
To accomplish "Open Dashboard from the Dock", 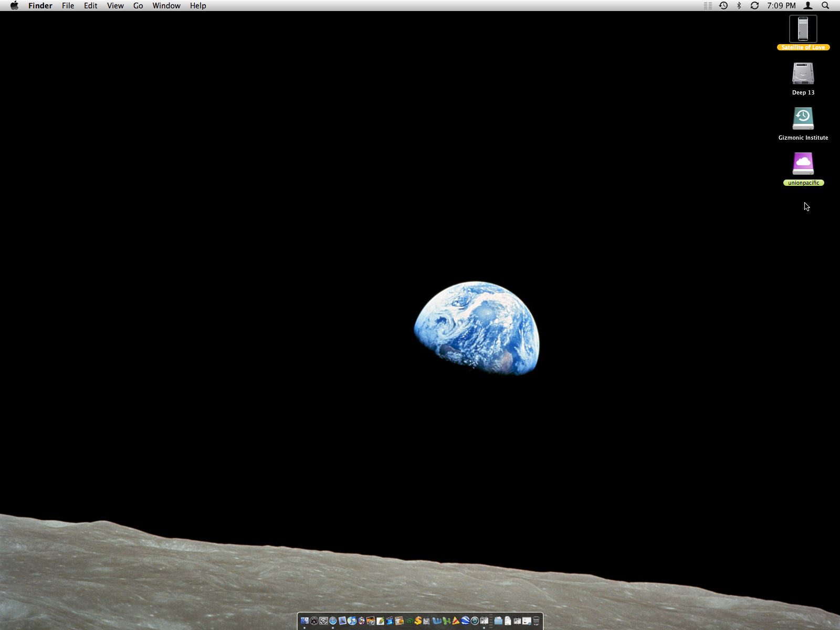I will (314, 621).
